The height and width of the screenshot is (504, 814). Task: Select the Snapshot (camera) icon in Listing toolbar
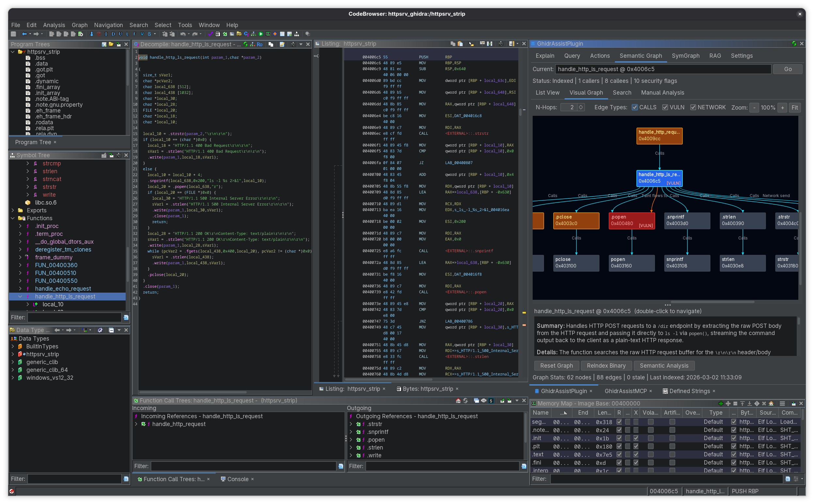501,44
